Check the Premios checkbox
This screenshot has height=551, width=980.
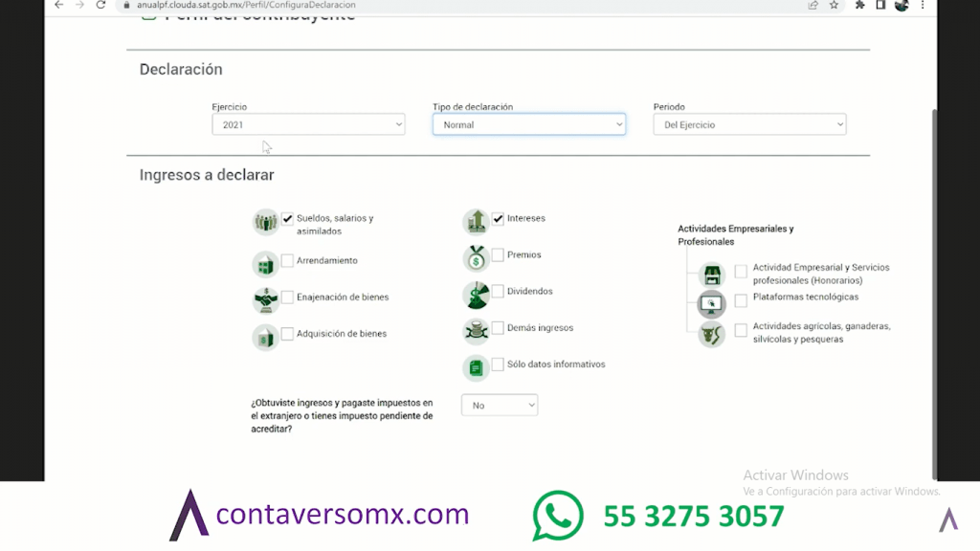point(498,254)
